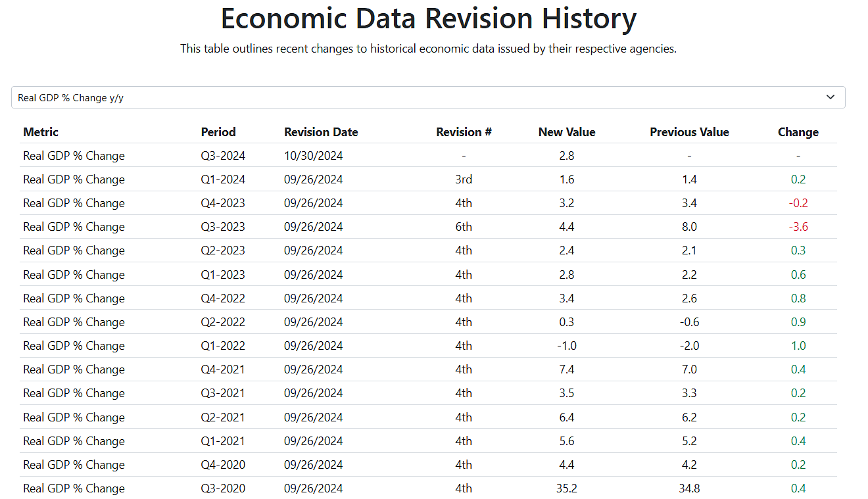Select the Q3-2023 period cell
Viewport: 868px width, 499px height.
pyautogui.click(x=223, y=227)
